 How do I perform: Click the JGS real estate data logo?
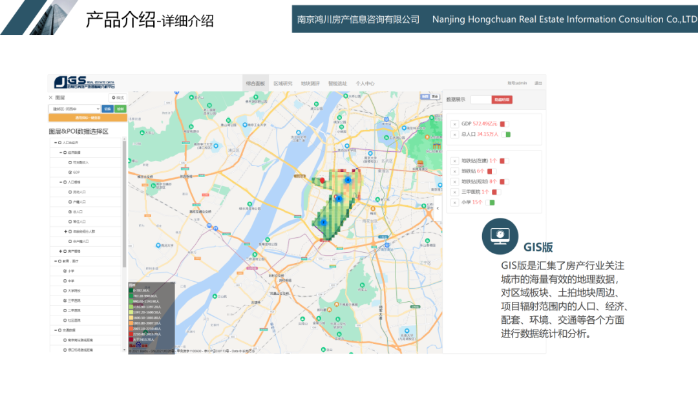[x=84, y=82]
